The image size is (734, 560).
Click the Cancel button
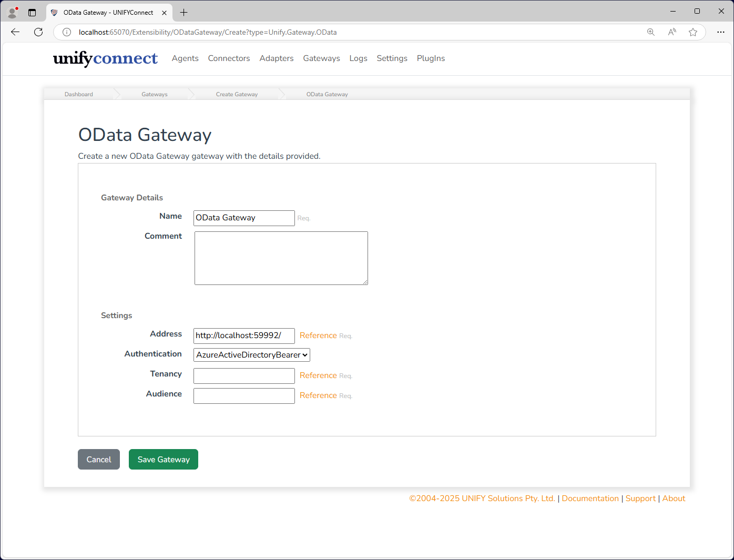coord(99,459)
